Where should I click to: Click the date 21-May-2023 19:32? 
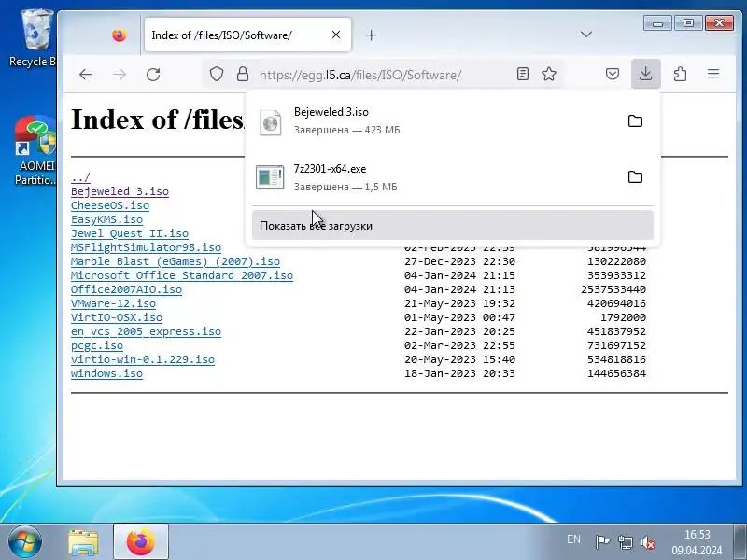[x=459, y=303]
